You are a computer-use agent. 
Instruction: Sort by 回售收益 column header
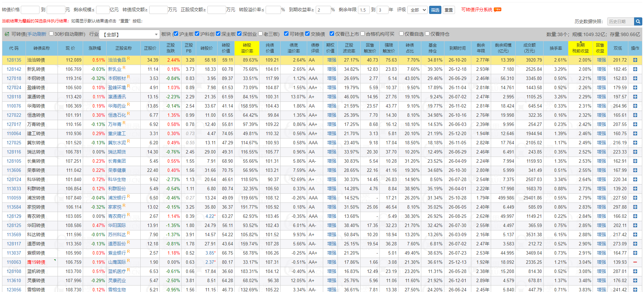coord(600,48)
